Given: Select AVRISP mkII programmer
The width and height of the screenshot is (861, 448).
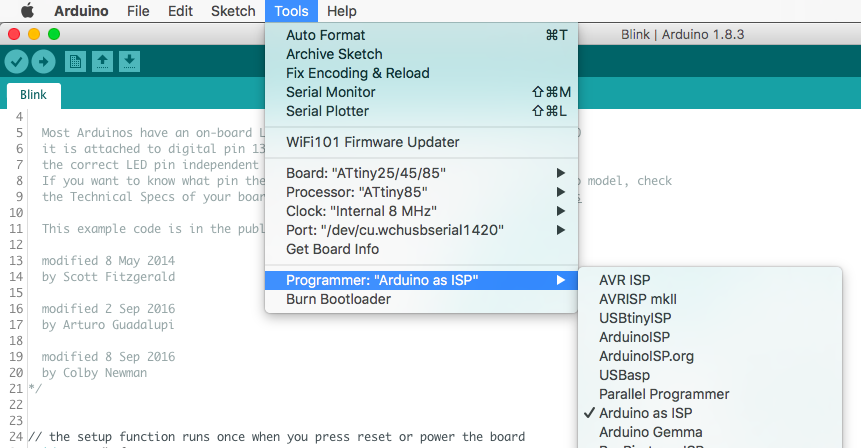Looking at the screenshot, I should [710, 299].
